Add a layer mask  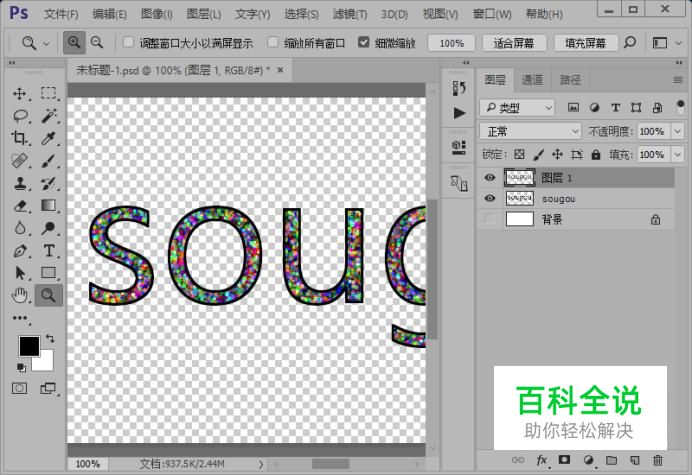click(x=564, y=460)
